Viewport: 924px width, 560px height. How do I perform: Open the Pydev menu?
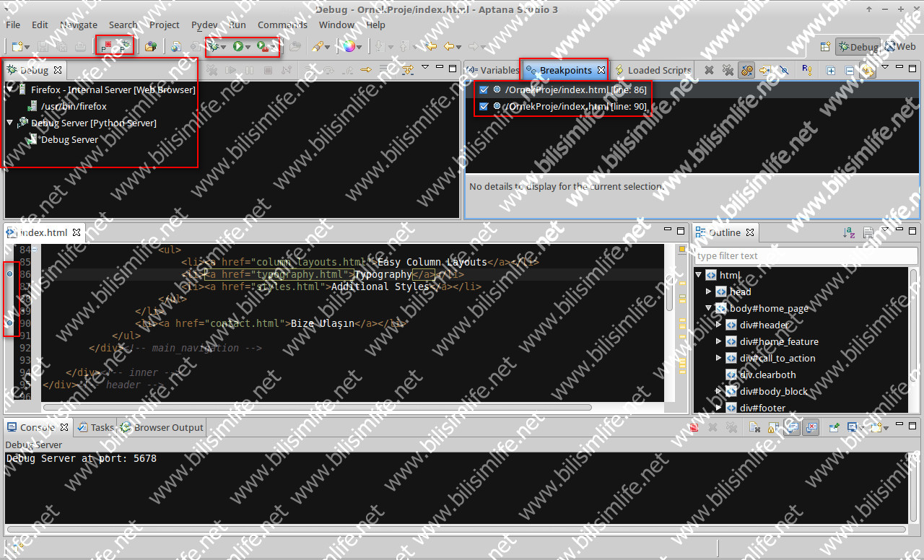pyautogui.click(x=204, y=25)
